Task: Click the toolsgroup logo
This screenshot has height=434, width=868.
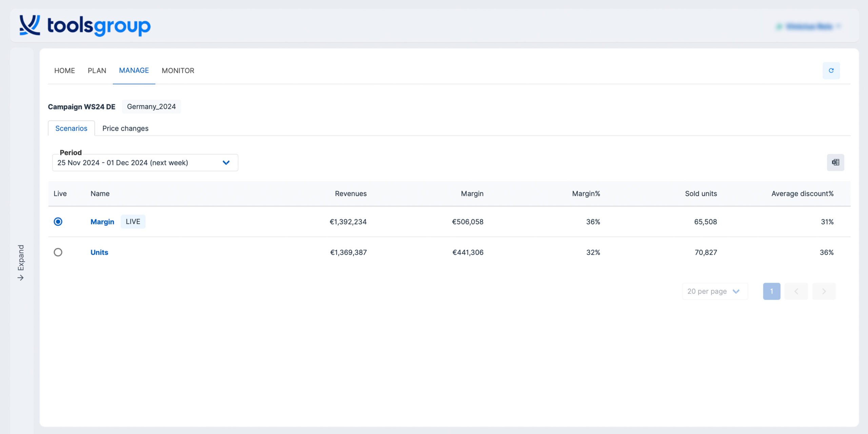Action: click(85, 25)
